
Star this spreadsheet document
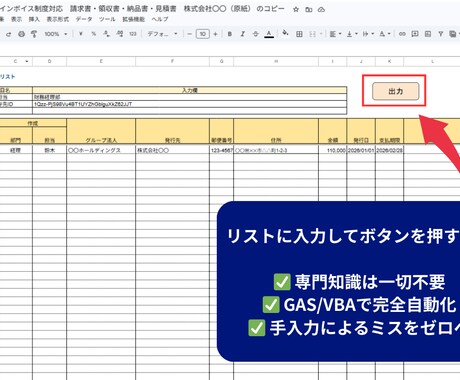(296, 9)
